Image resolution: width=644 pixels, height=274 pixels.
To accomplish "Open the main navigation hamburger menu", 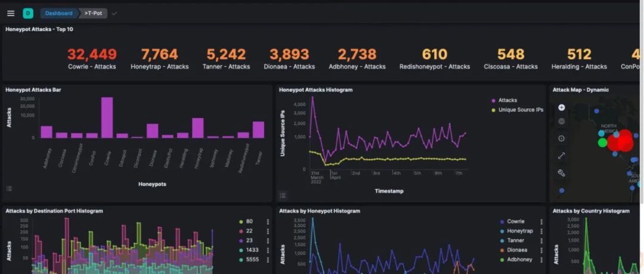I will (x=11, y=13).
